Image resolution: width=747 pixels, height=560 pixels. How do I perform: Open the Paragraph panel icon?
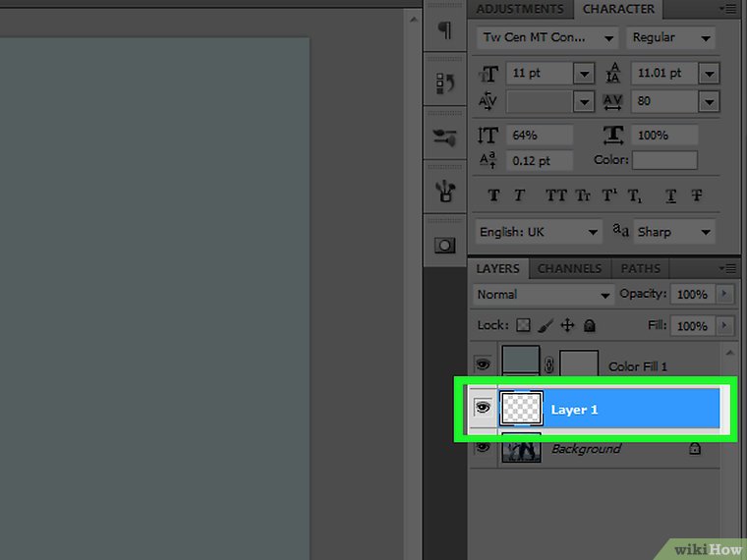point(445,30)
